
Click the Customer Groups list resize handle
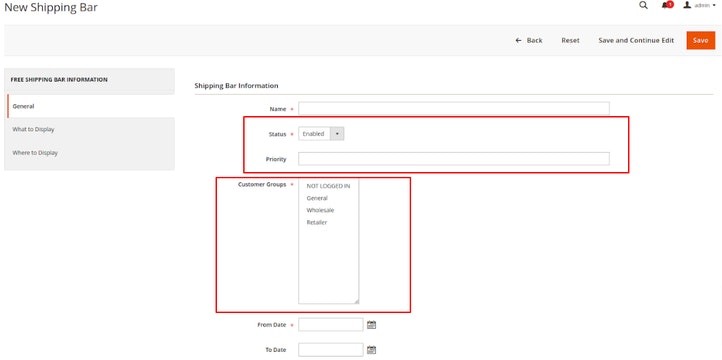click(x=356, y=301)
